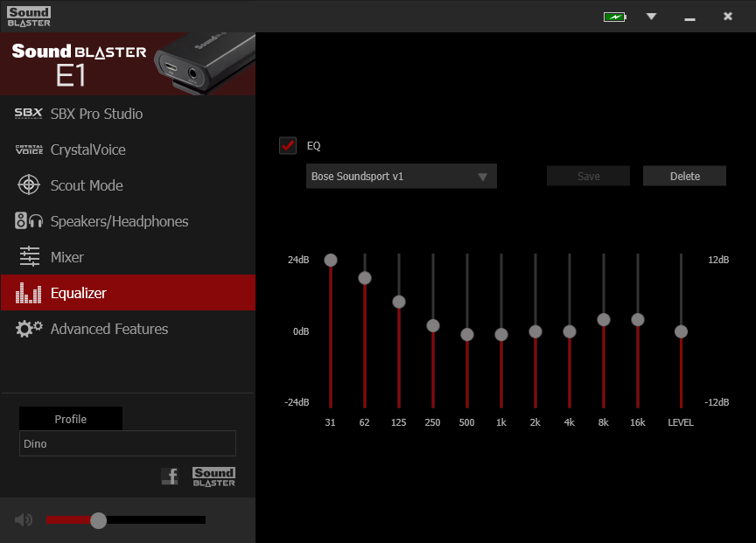Click the 125 Hz band slider handle
Viewport: 756px width, 543px height.
click(399, 302)
